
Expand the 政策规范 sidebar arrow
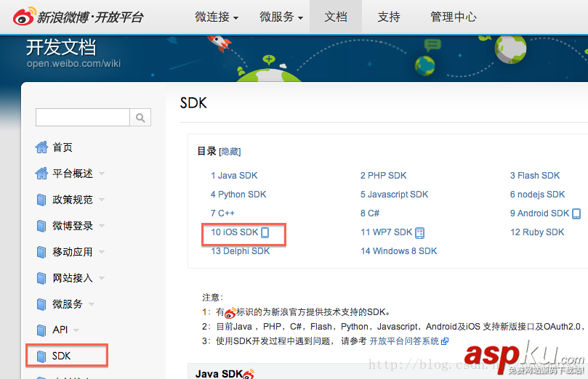[x=102, y=200]
